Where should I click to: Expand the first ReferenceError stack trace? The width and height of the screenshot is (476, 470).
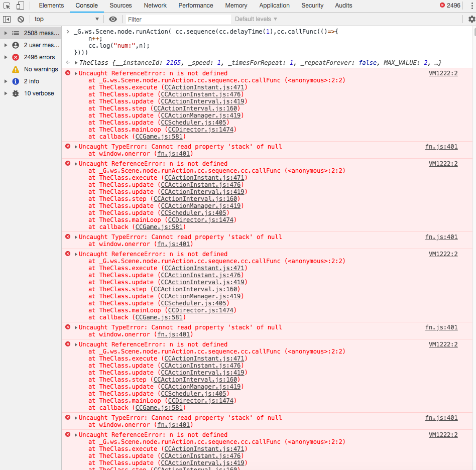(76, 73)
